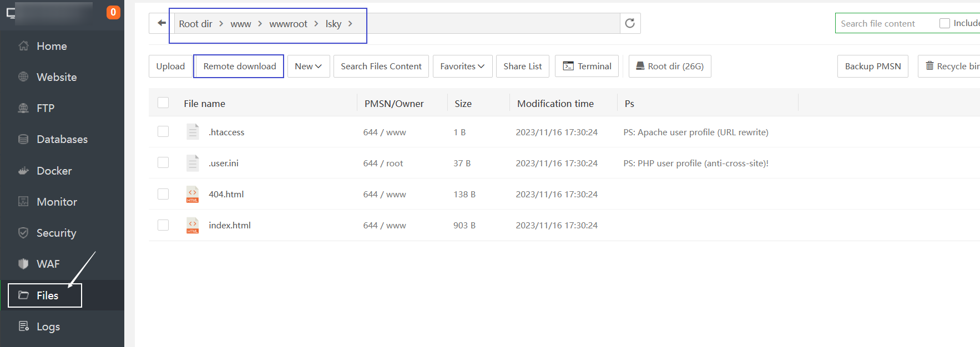Screen dimensions: 980x347
Task: Click 'PS: PHP user profile (anti-cross-site)!' note
Action: pyautogui.click(x=696, y=163)
